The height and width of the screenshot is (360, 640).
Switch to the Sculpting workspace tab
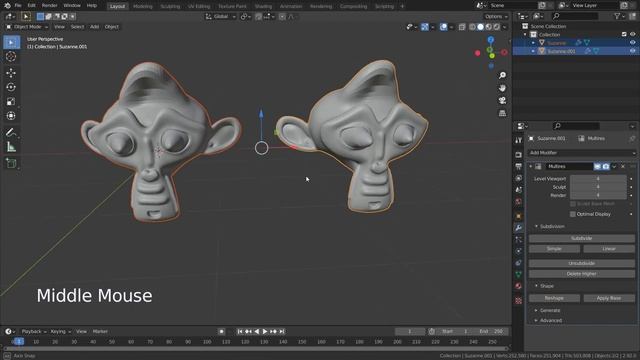tap(170, 6)
